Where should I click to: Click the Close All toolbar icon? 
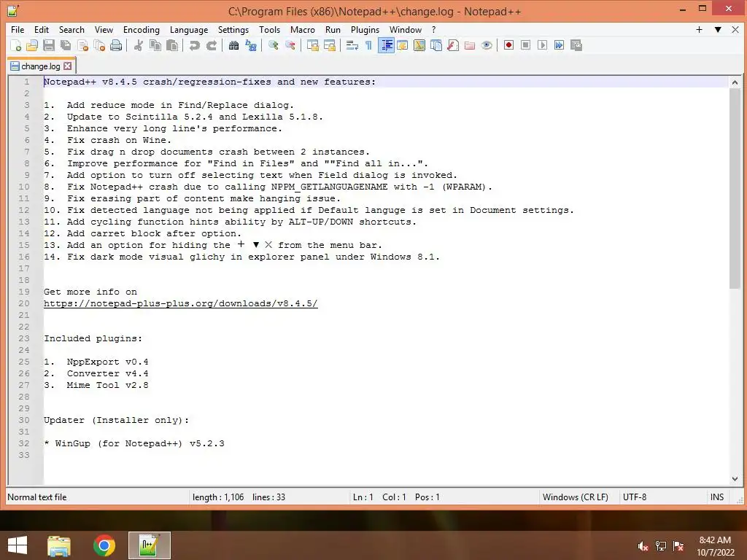99,45
